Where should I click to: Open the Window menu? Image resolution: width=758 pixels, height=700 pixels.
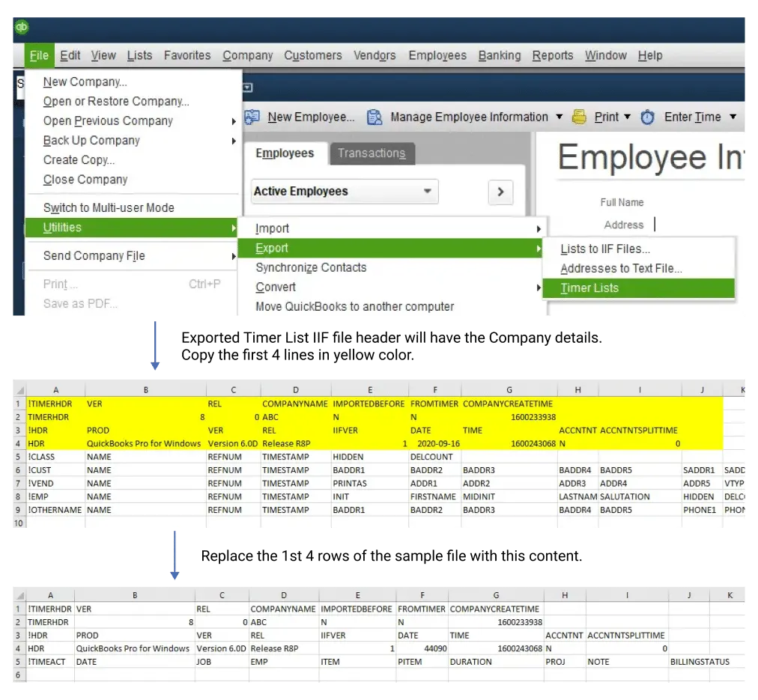coord(606,55)
